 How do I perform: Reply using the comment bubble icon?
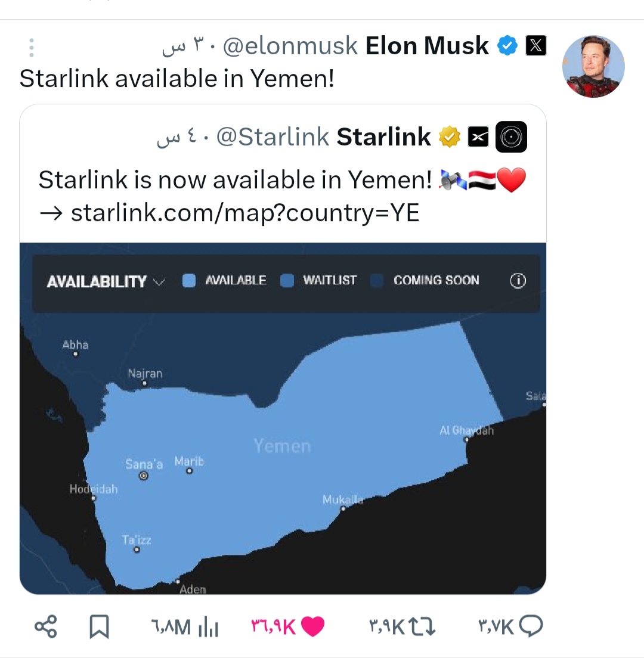530,626
